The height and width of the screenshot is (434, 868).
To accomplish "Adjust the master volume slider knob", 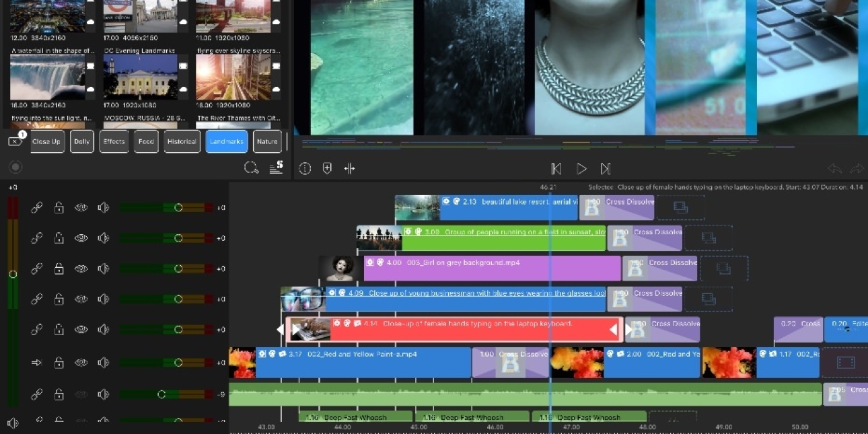I will point(13,274).
